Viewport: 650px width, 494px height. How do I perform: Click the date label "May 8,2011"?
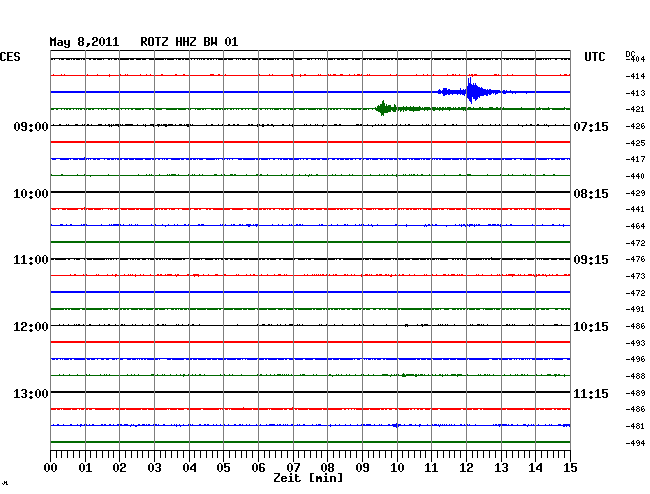pyautogui.click(x=84, y=42)
